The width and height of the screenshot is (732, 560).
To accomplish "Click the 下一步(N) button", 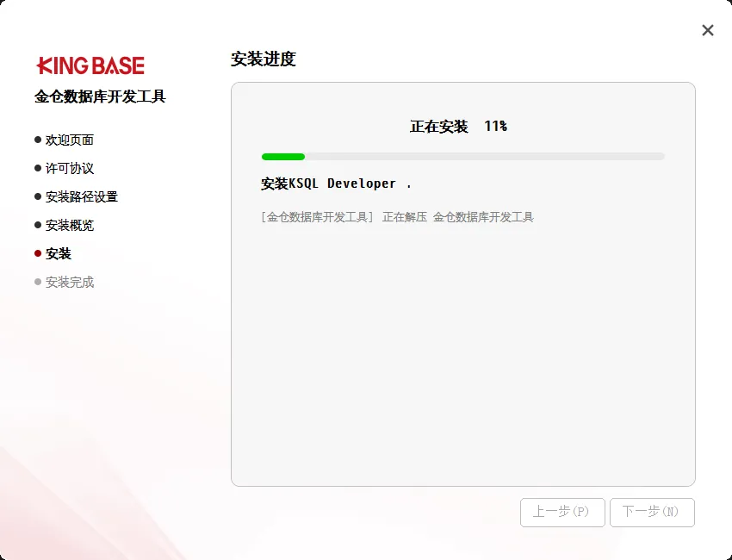I will click(x=652, y=512).
